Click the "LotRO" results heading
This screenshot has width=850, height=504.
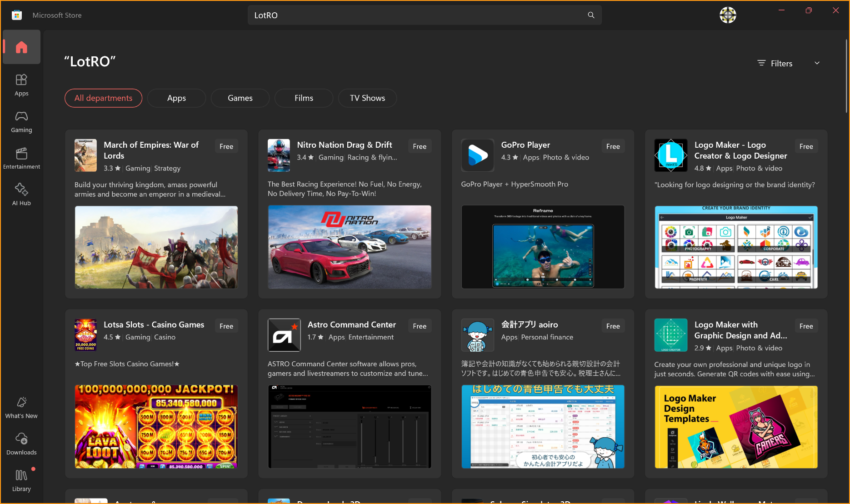[x=90, y=61]
